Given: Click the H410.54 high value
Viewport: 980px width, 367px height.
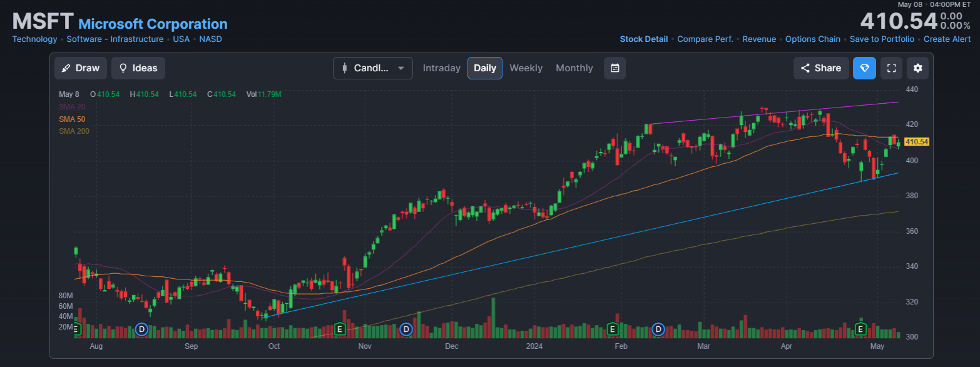Looking at the screenshot, I should click(x=144, y=94).
